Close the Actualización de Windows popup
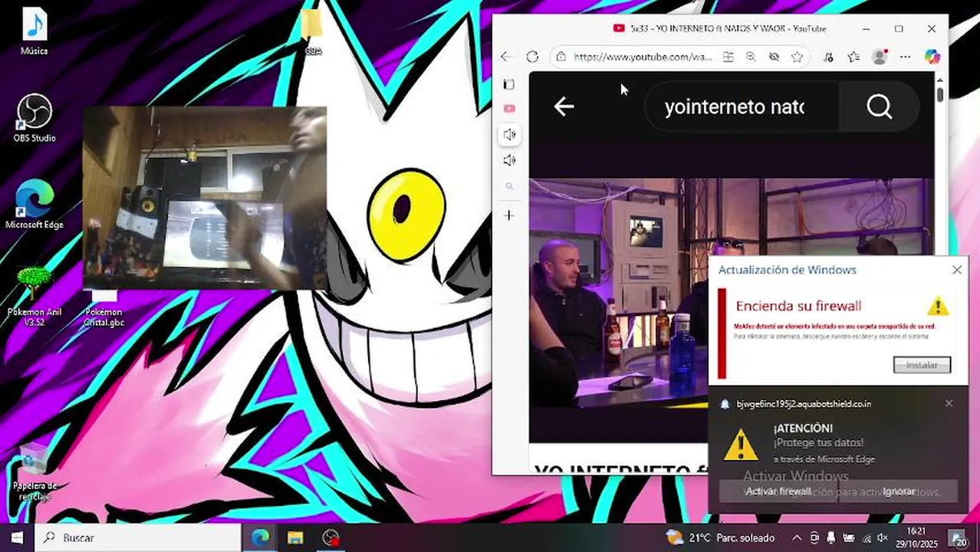This screenshot has width=980, height=552. pos(957,270)
